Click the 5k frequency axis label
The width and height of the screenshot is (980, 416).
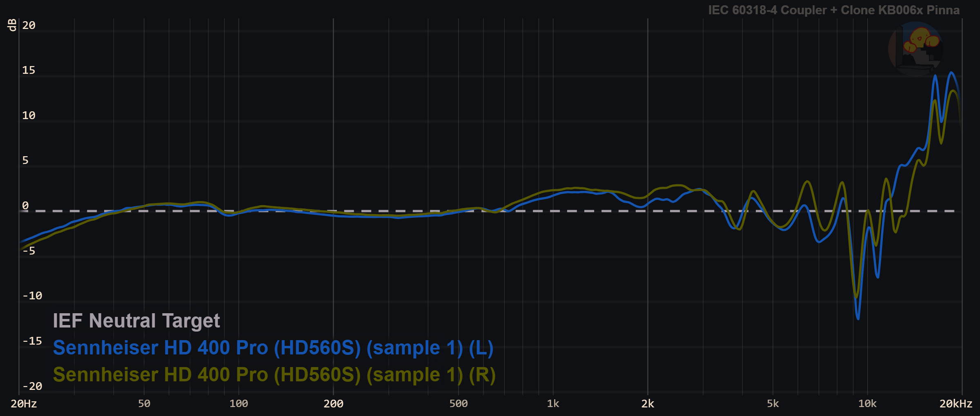point(773,404)
